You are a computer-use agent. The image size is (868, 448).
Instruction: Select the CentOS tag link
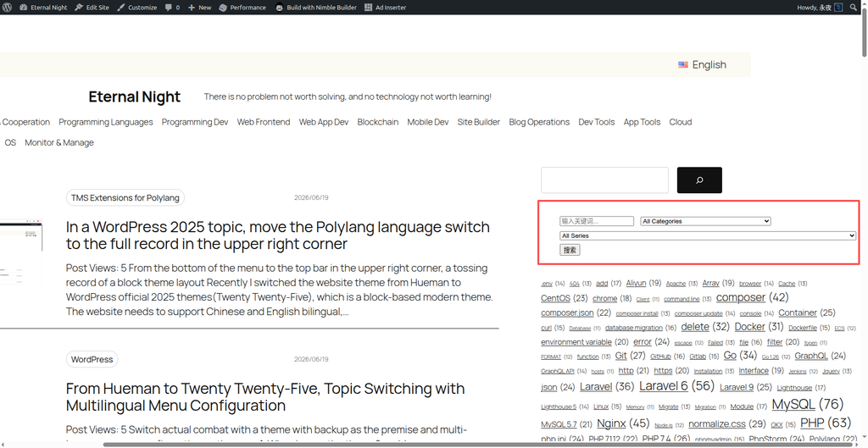[x=555, y=298]
